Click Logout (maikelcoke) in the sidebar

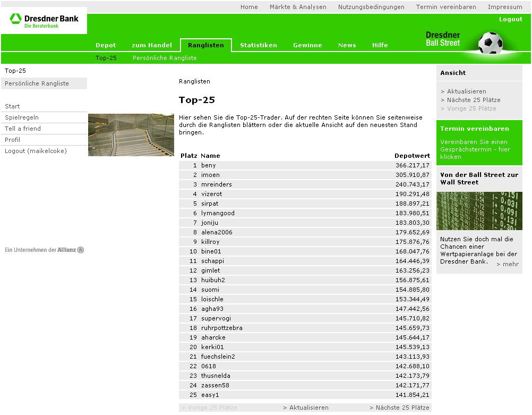coord(36,151)
